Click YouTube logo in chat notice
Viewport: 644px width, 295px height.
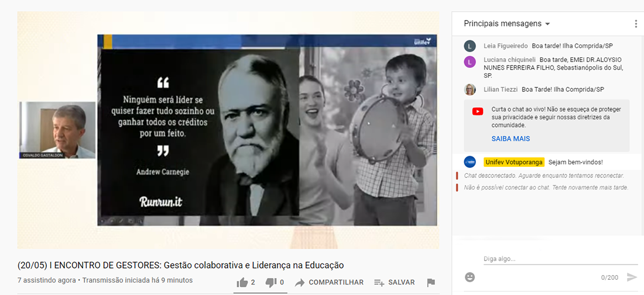(x=478, y=111)
